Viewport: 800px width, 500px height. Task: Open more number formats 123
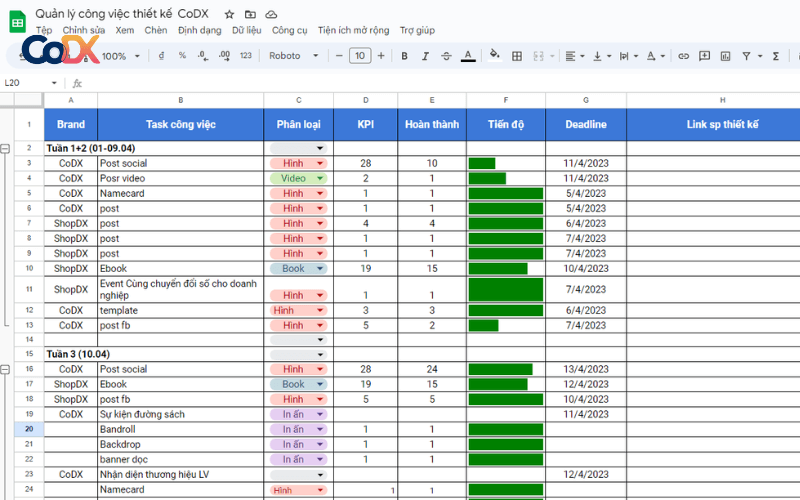(246, 56)
